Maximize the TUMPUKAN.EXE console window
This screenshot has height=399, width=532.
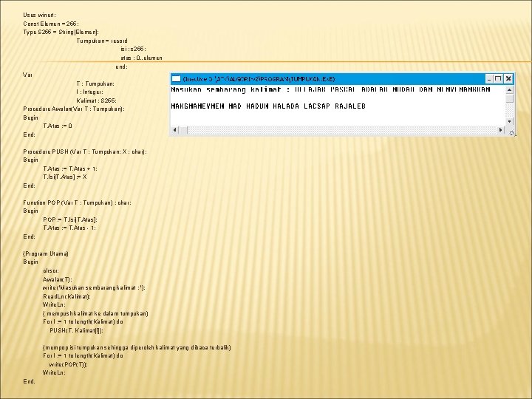(x=498, y=79)
